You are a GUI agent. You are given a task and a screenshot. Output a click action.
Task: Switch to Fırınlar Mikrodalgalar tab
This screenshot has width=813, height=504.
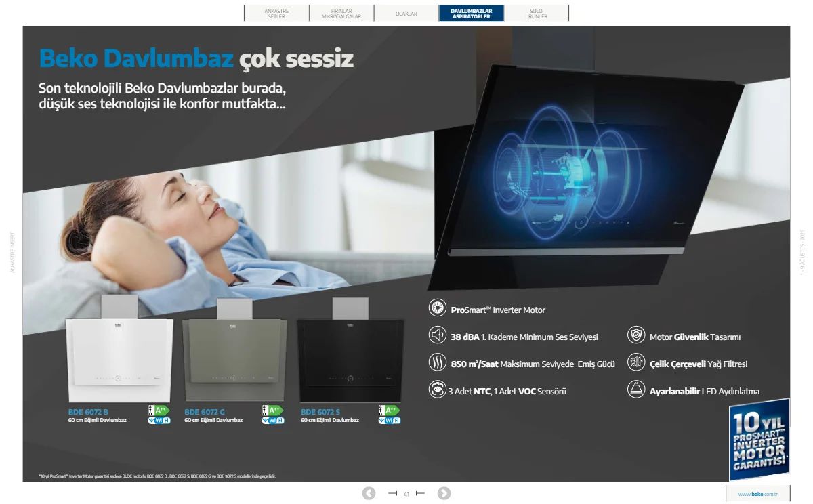pyautogui.click(x=341, y=14)
